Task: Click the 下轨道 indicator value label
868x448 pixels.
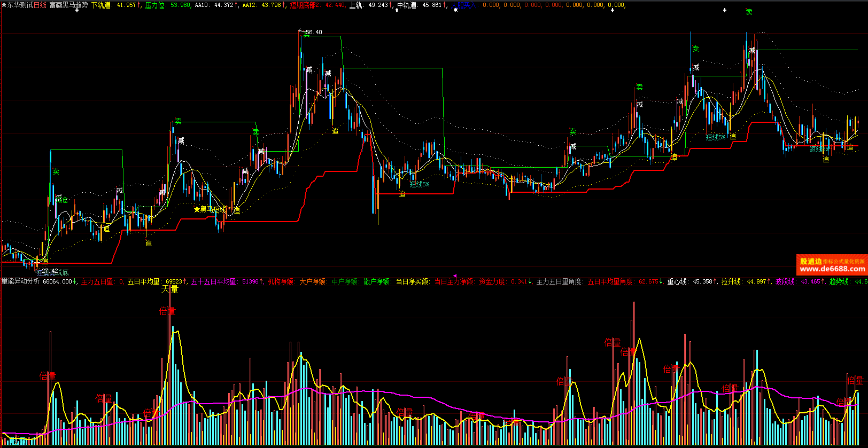Action: click(x=102, y=5)
